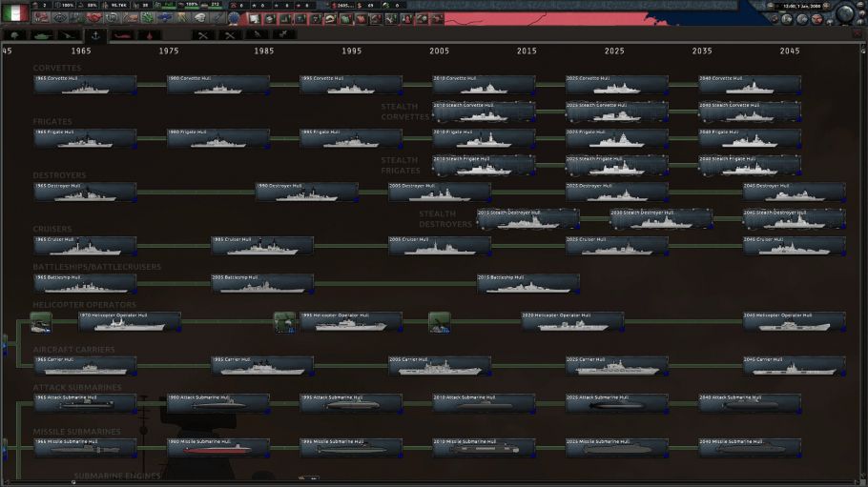
Task: Select the 2025 Attack Submarine Hull
Action: 616,403
